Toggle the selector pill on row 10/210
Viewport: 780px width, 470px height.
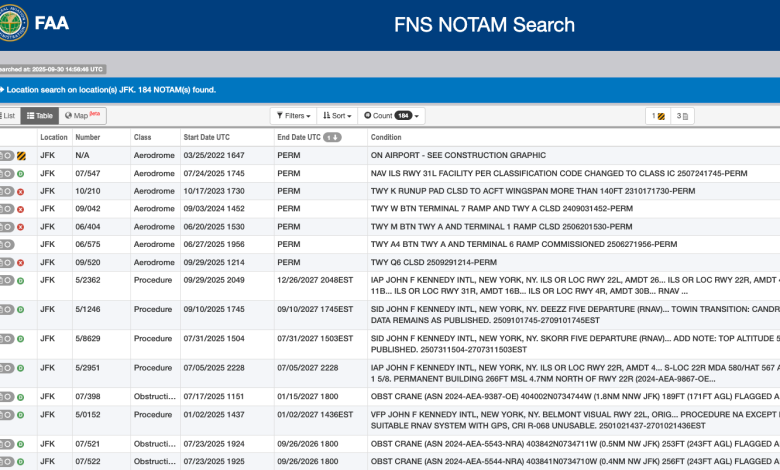7,191
